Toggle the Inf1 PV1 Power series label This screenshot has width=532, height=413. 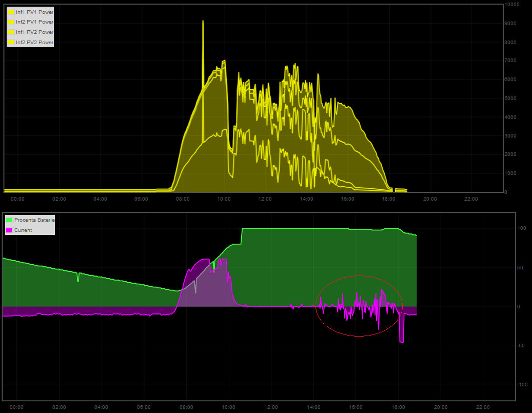point(34,12)
